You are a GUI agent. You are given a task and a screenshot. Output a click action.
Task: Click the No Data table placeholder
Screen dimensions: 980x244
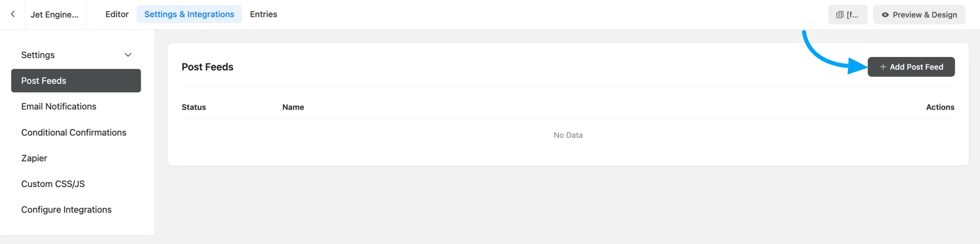pos(568,135)
